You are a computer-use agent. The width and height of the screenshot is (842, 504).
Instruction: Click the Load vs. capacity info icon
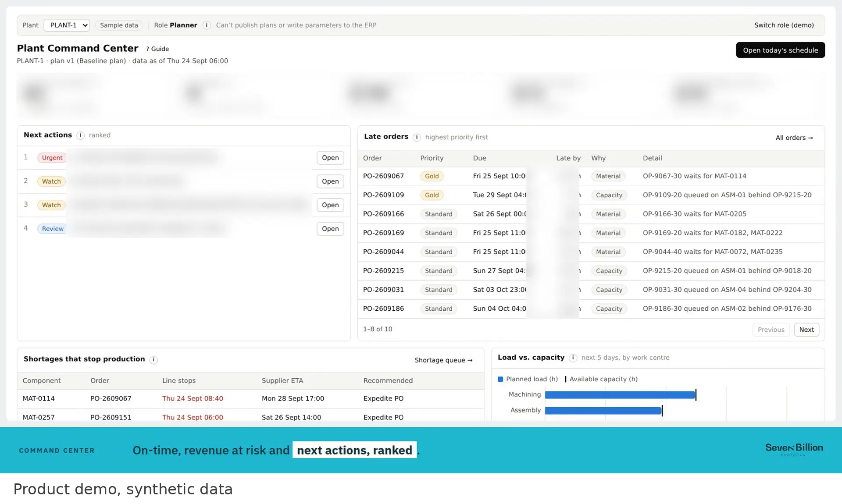[573, 358]
